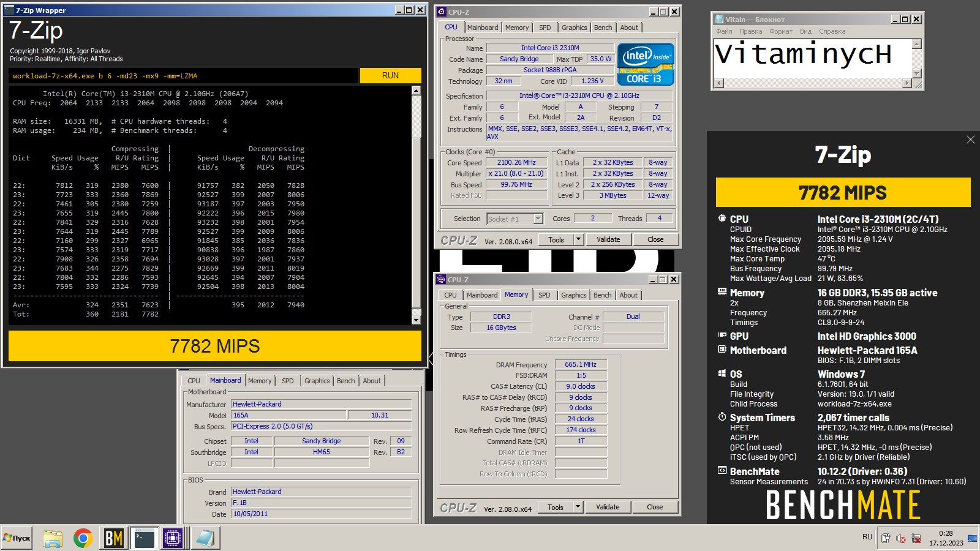Click the CPU-Z title bar icon of top window

(441, 12)
